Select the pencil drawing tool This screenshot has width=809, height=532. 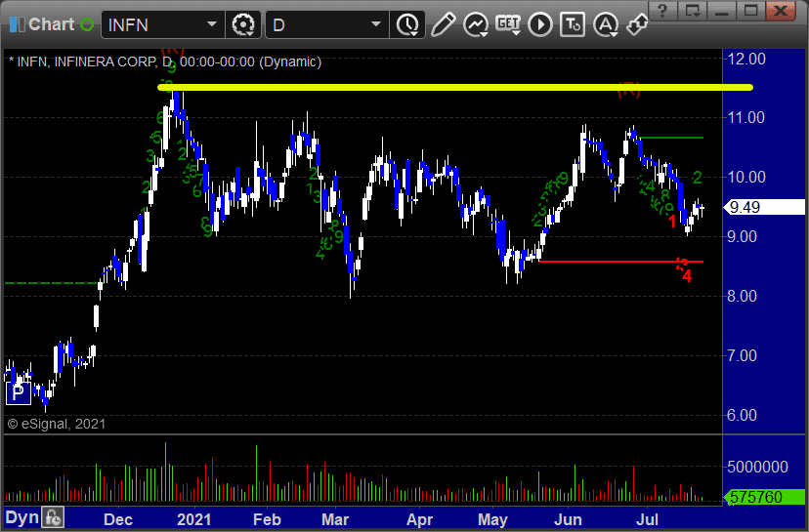(x=443, y=24)
